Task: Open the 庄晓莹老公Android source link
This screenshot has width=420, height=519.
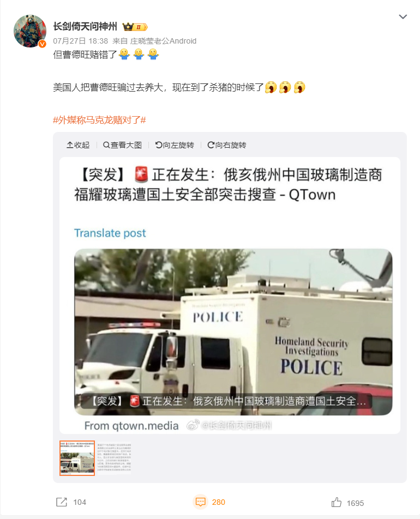Action: [x=163, y=41]
